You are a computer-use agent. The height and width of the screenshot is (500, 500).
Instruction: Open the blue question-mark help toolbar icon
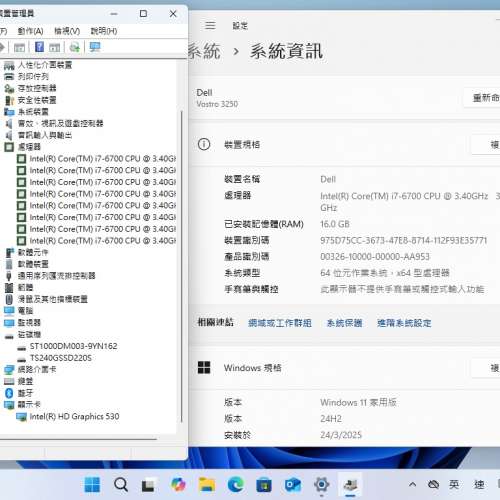[39, 47]
